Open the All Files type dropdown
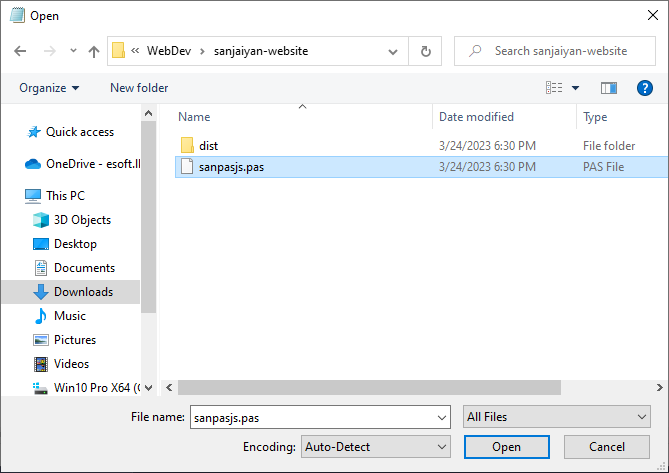 pyautogui.click(x=556, y=416)
